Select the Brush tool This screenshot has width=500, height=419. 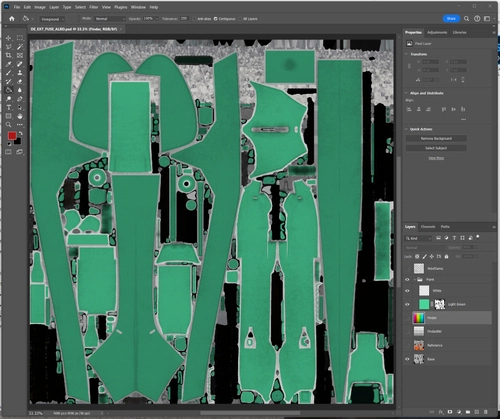point(9,73)
